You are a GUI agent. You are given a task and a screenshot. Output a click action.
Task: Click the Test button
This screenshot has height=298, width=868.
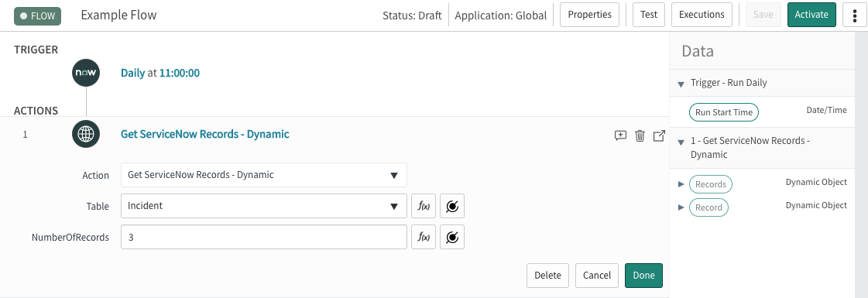coord(649,15)
